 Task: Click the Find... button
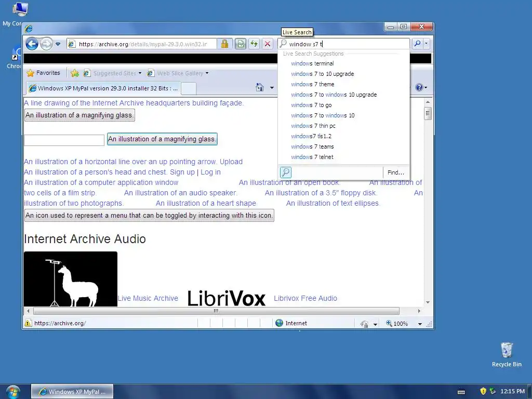click(395, 172)
